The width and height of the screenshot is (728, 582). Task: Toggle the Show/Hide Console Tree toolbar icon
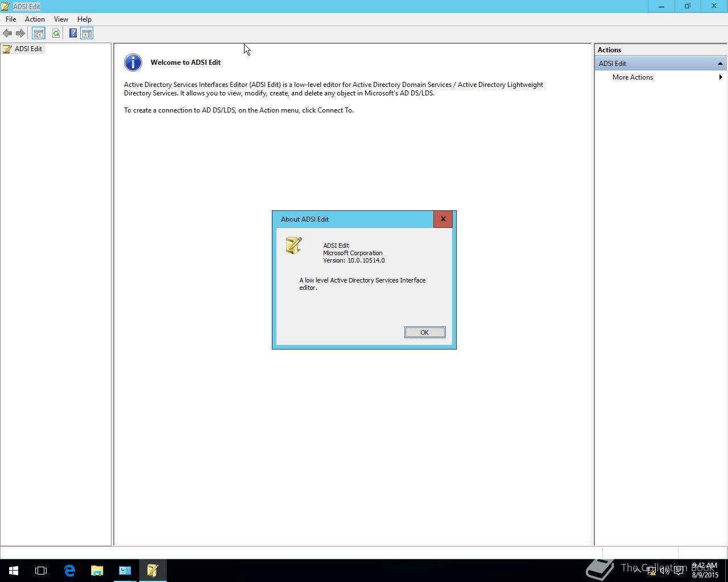pyautogui.click(x=38, y=34)
